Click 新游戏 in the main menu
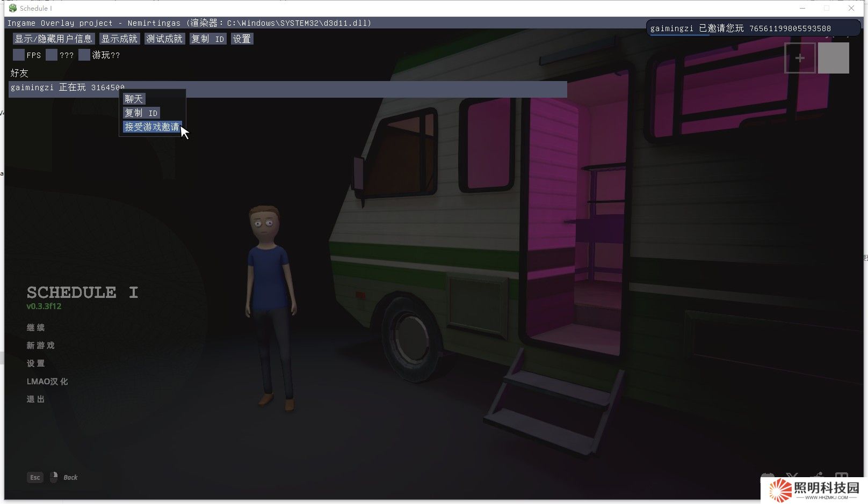This screenshot has height=504, width=868. click(41, 345)
